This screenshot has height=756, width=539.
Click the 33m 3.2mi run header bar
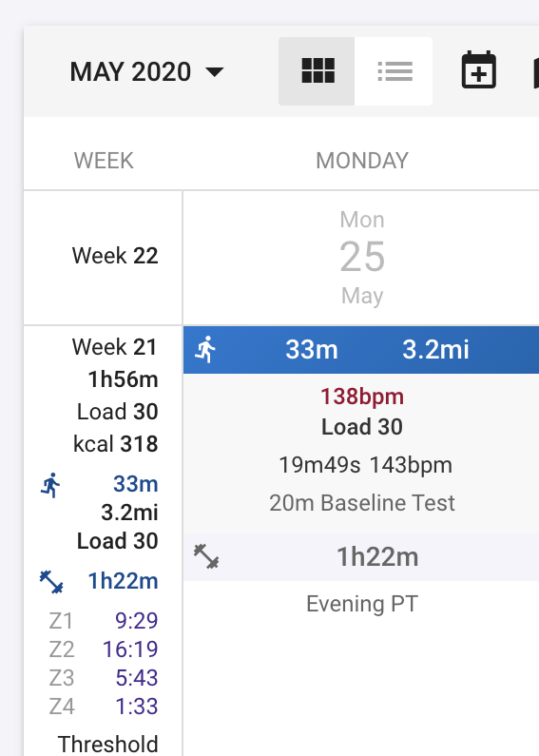(x=361, y=350)
